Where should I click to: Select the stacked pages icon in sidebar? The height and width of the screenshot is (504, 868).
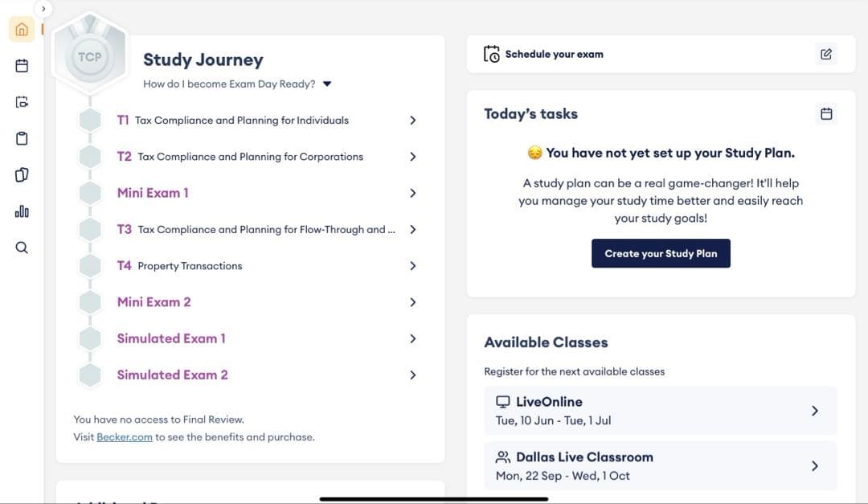click(22, 174)
